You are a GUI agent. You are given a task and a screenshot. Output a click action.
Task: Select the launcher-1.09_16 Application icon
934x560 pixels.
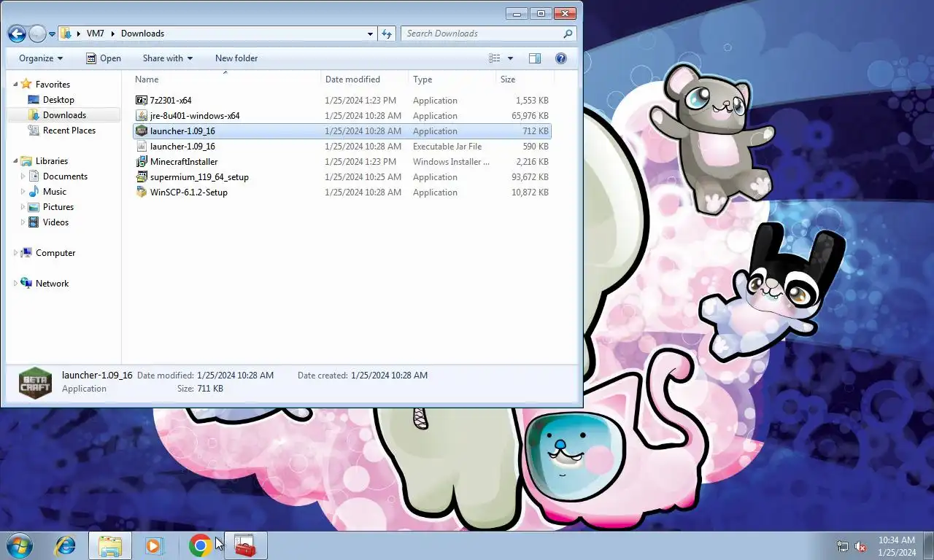142,131
